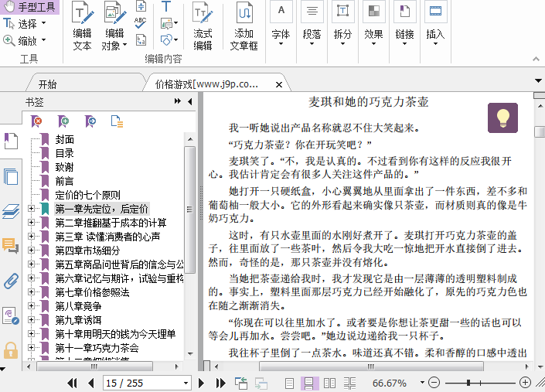This screenshot has height=392, width=545.
Task: Switch to continuous page view mode
Action: click(x=309, y=383)
